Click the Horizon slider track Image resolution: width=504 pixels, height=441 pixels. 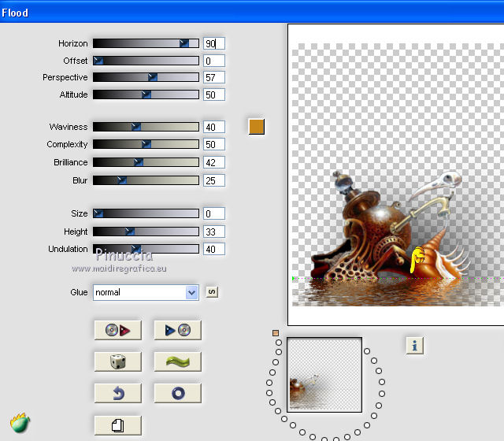[146, 43]
